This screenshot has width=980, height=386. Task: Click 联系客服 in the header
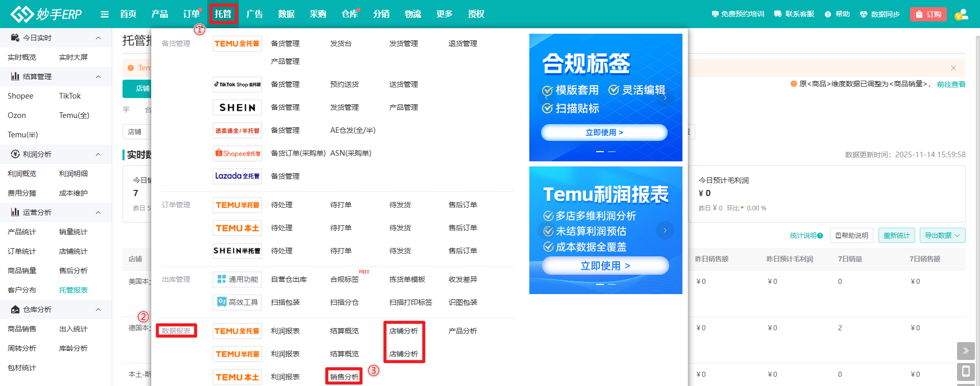794,14
